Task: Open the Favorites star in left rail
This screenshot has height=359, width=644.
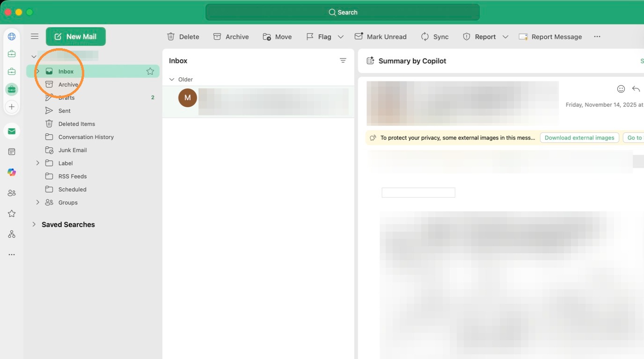Action: (12, 213)
